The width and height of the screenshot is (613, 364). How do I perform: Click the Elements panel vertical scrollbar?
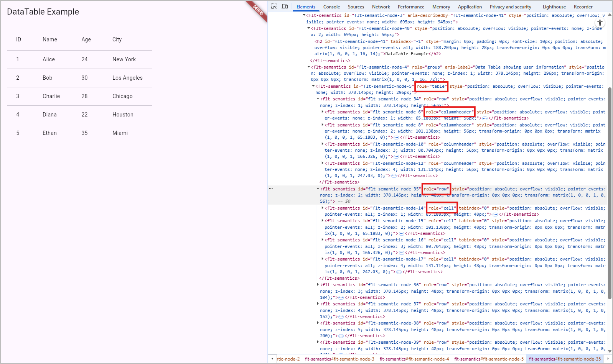pos(610,193)
